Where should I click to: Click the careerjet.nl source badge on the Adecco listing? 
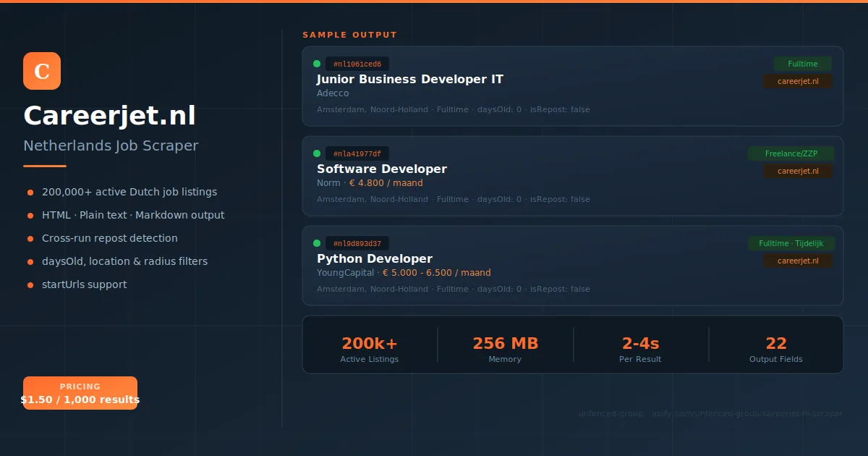pyautogui.click(x=798, y=82)
